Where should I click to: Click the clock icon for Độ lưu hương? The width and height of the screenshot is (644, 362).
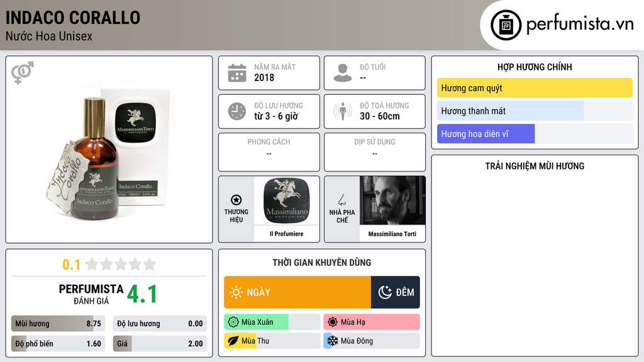tap(237, 111)
